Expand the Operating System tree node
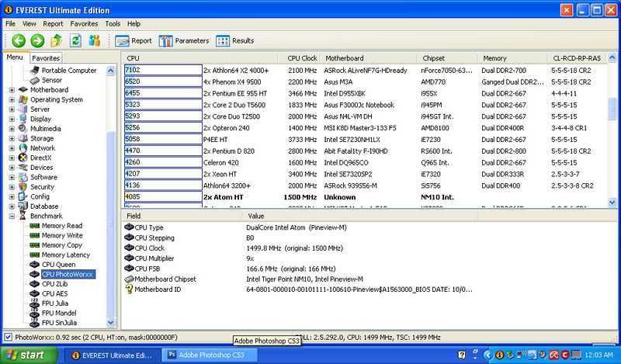This screenshot has width=621, height=364. (12, 100)
